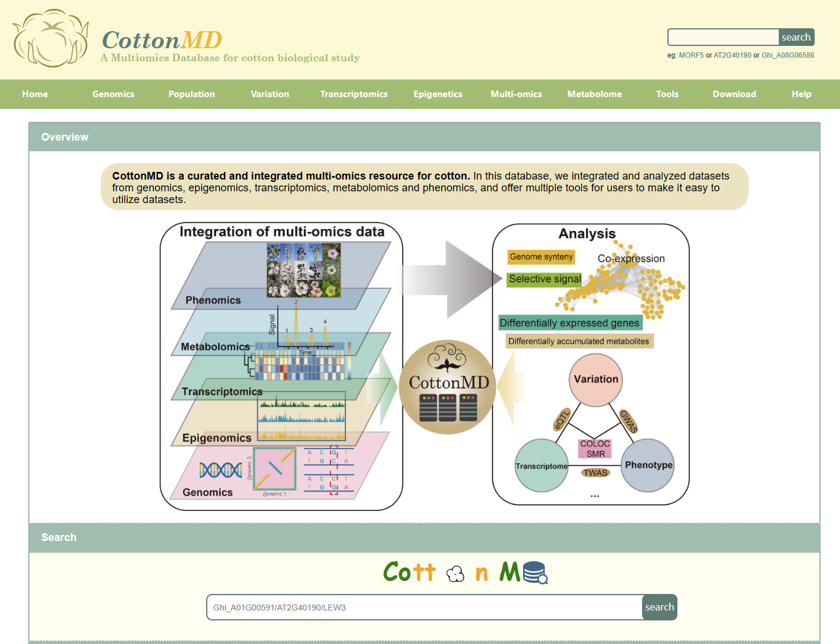Click the header search button
840x644 pixels.
[796, 37]
